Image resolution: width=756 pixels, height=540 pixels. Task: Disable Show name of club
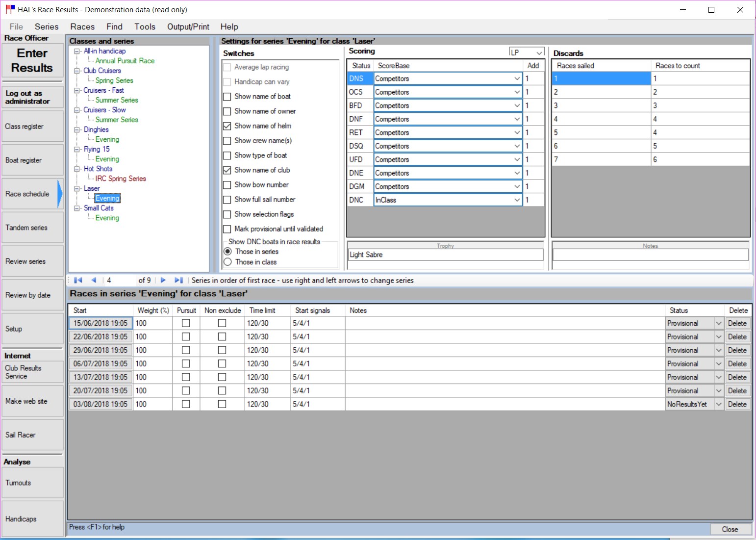227,170
